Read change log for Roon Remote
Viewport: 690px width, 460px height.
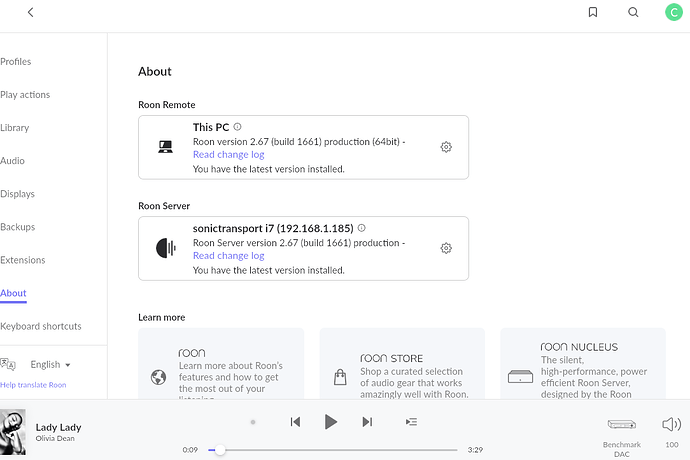tap(228, 155)
